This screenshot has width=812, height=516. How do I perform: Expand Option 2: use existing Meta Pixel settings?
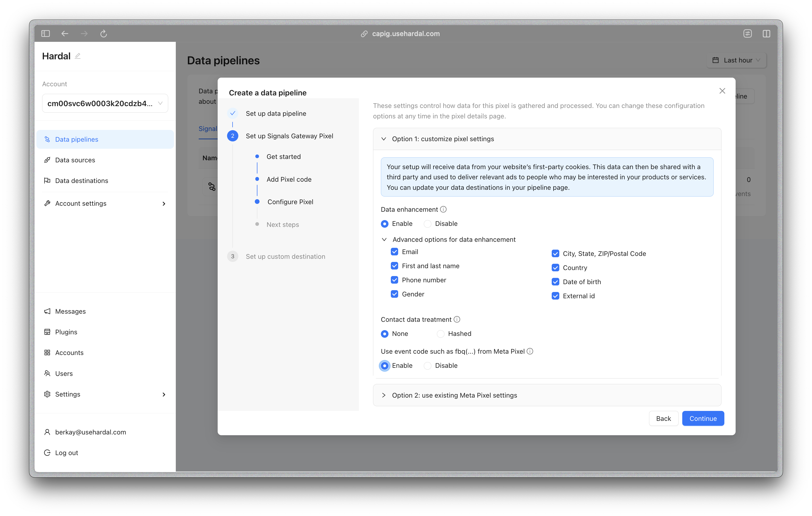pyautogui.click(x=547, y=395)
